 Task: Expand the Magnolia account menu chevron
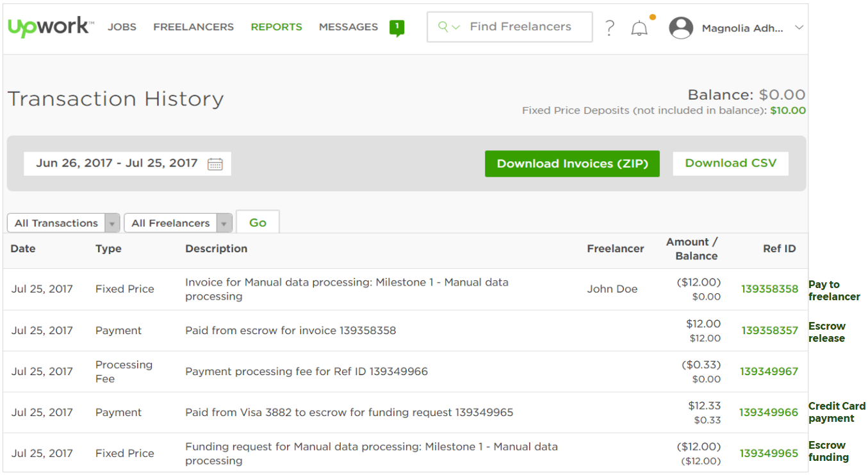(798, 28)
